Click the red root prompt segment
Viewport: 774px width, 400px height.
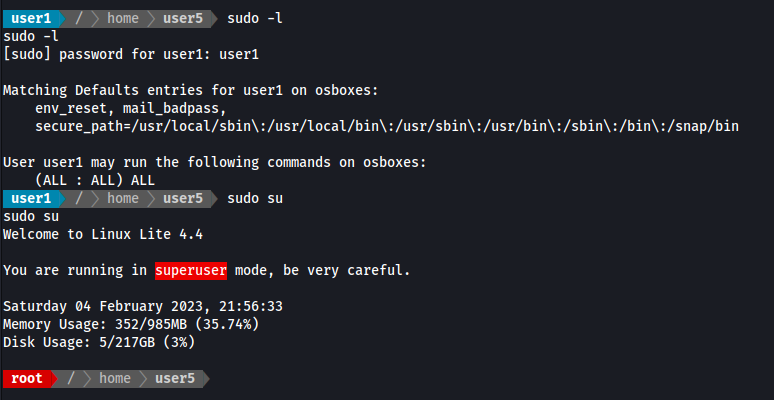tap(27, 378)
